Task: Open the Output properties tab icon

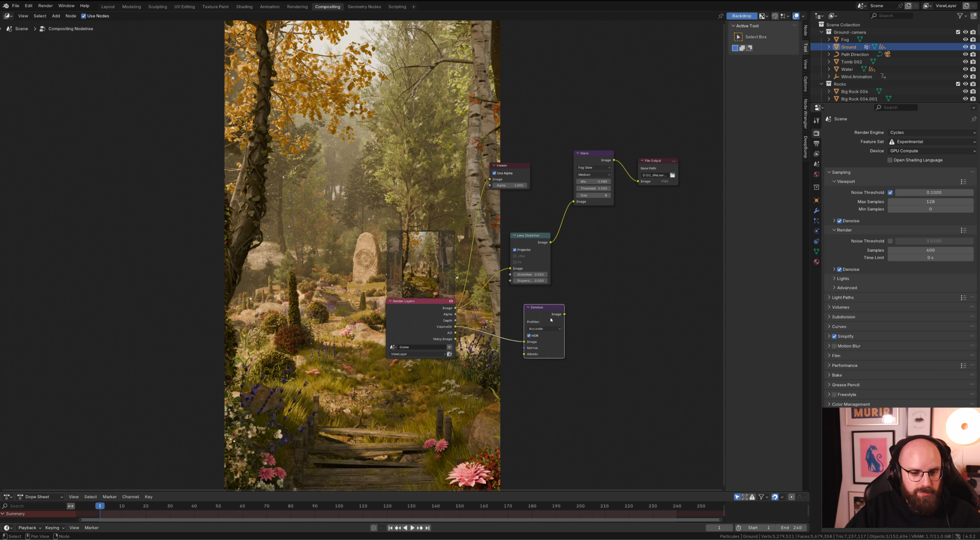Action: coord(816,144)
